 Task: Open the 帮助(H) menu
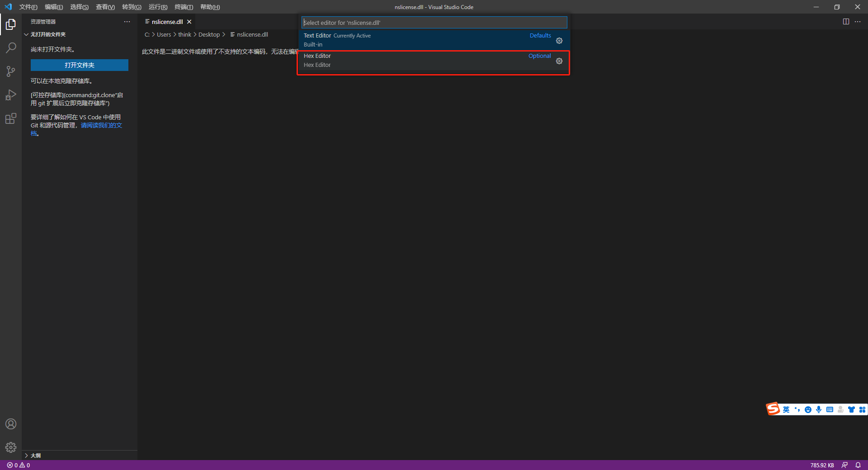[210, 7]
